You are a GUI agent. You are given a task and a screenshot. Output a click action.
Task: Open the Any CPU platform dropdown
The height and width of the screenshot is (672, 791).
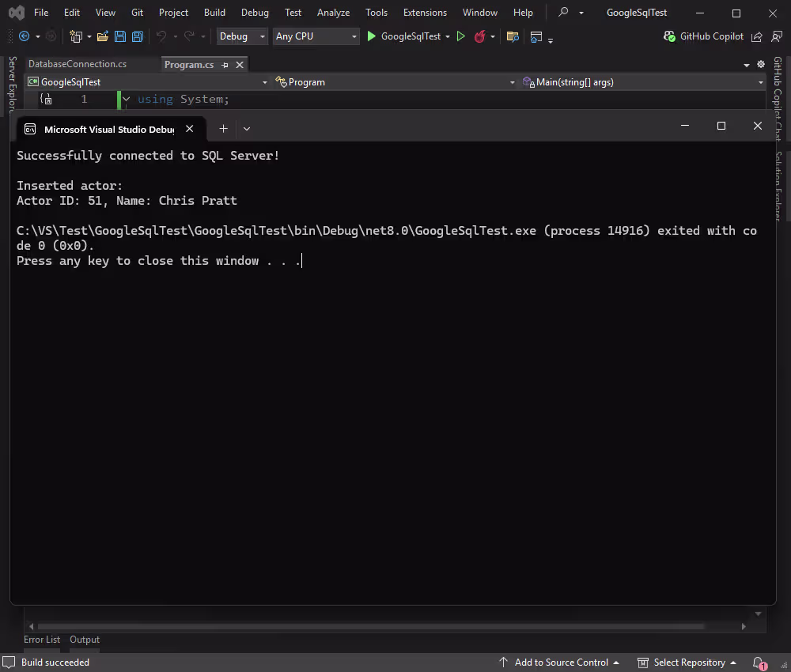(315, 36)
